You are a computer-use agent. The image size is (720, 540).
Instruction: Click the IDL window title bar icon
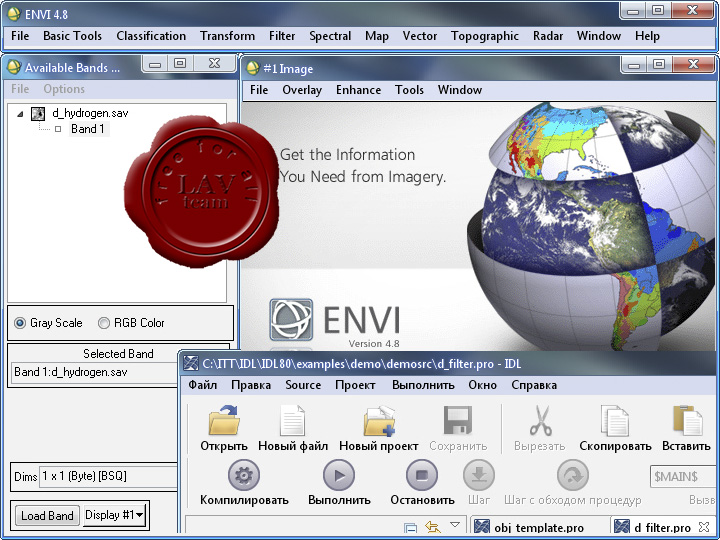pyautogui.click(x=191, y=363)
